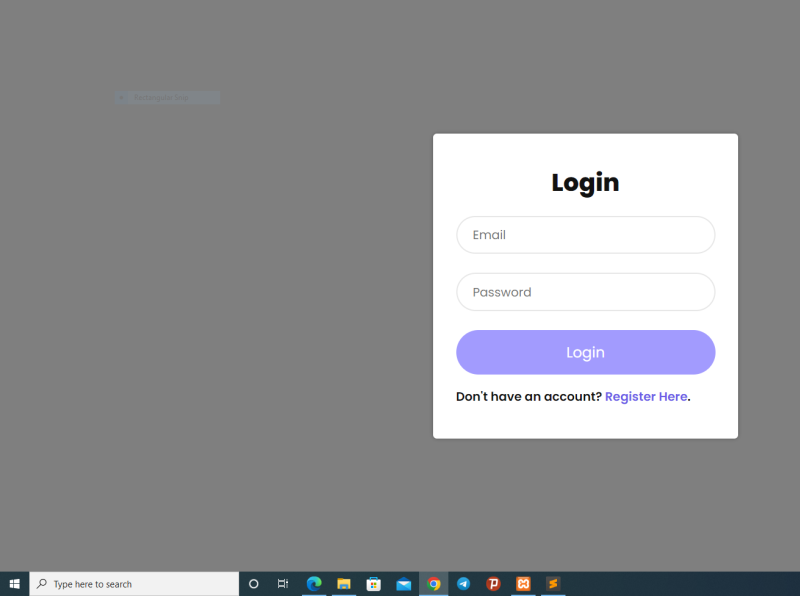Follow the Register Here link
The width and height of the screenshot is (800, 596).
pyautogui.click(x=645, y=396)
